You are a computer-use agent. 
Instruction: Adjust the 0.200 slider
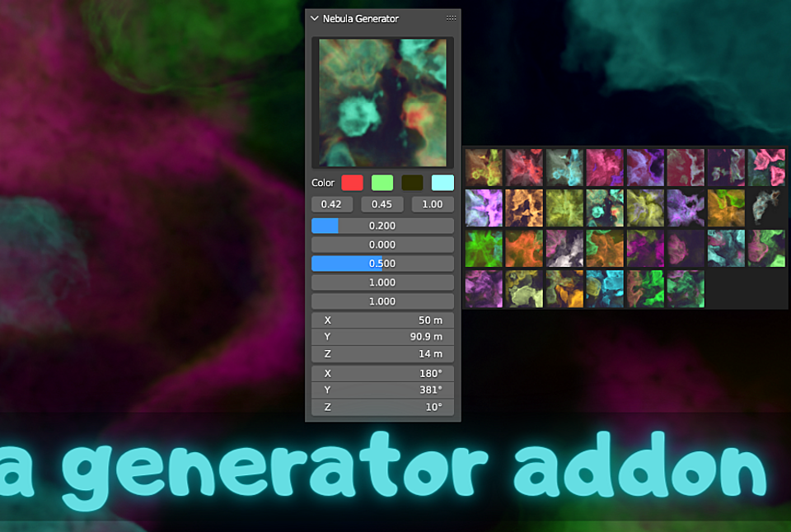click(x=382, y=225)
